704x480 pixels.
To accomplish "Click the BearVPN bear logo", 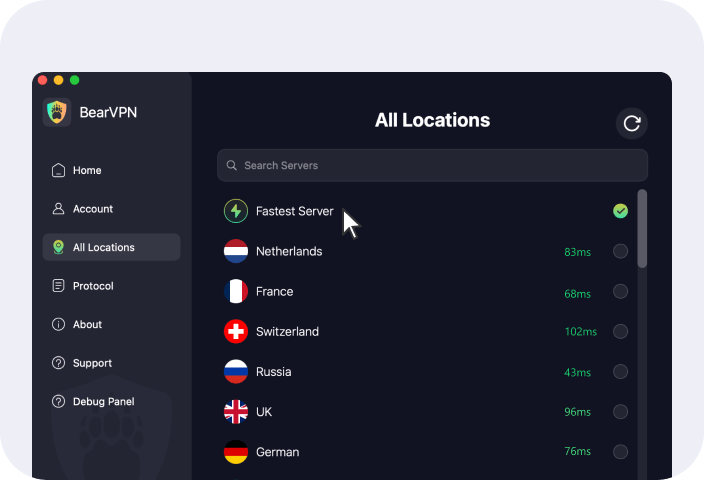I will point(58,113).
